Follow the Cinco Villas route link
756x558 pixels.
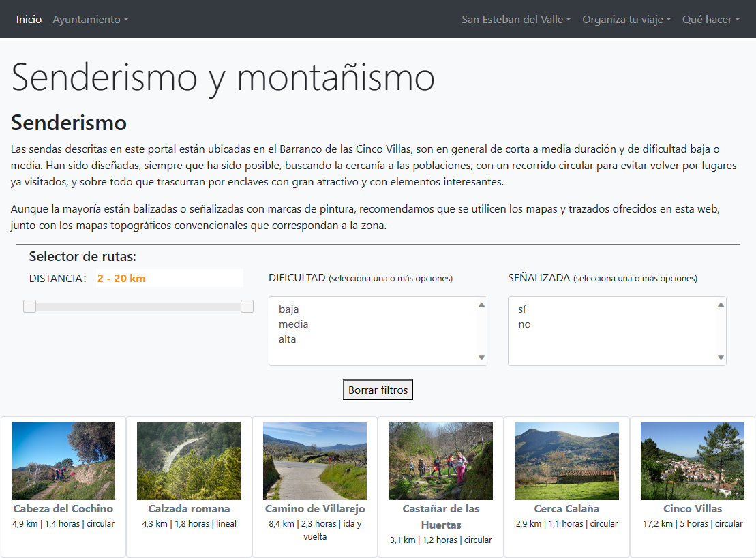pyautogui.click(x=693, y=509)
